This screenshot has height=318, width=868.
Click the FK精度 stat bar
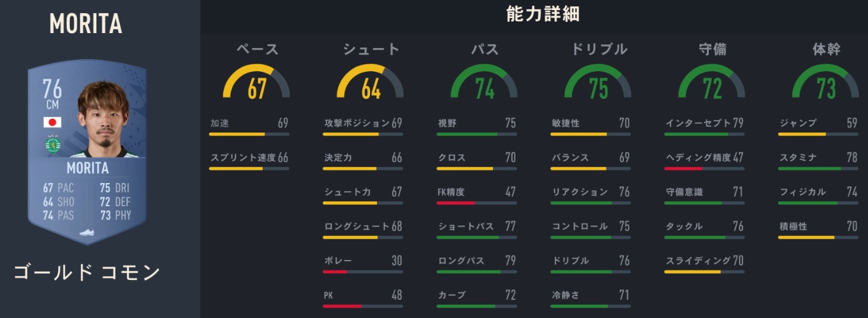tap(477, 202)
